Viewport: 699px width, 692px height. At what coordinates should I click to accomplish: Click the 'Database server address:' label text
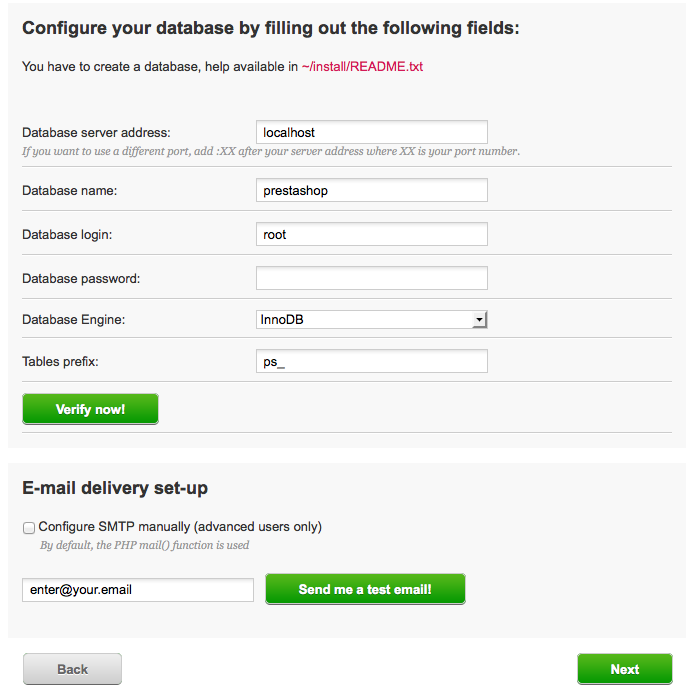pos(96,132)
